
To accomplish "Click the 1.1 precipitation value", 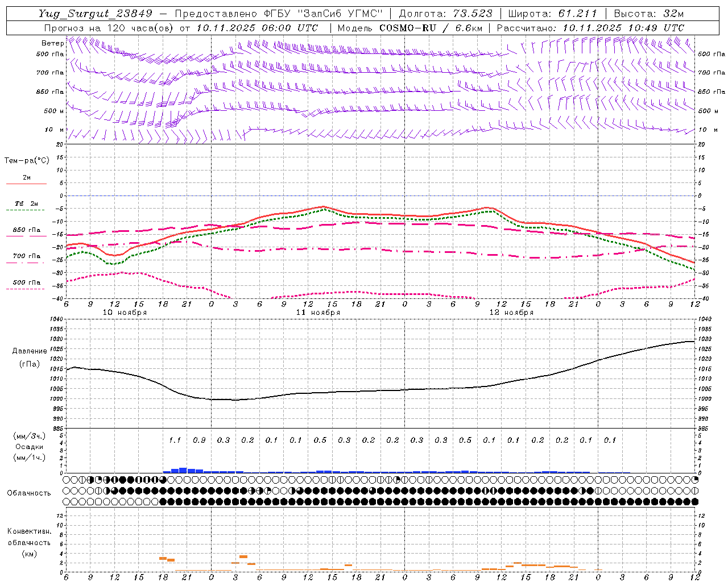I will [x=175, y=440].
